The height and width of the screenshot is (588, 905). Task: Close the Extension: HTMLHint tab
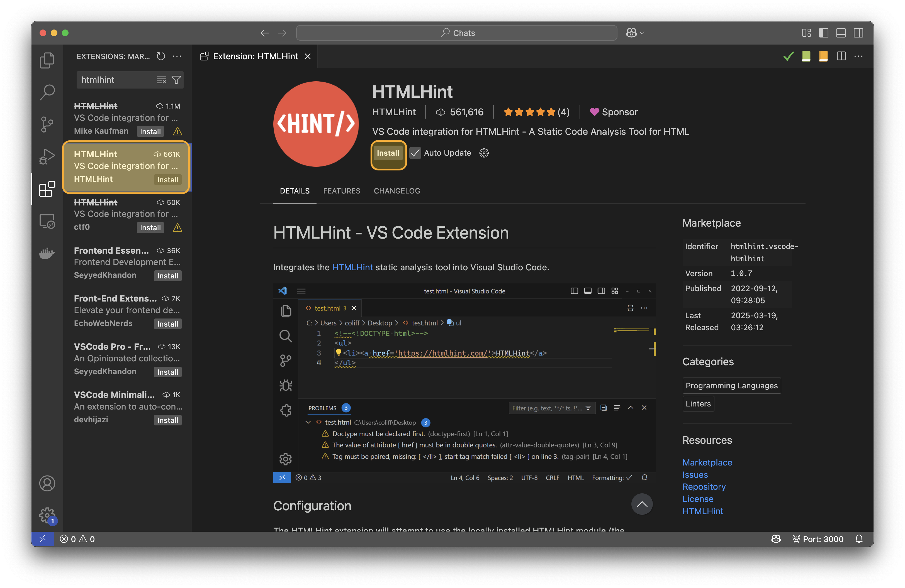(308, 56)
